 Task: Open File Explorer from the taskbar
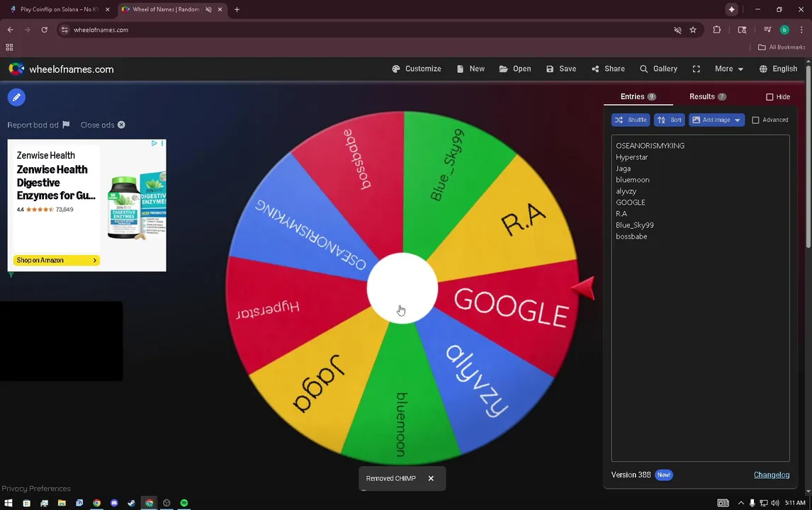[62, 503]
